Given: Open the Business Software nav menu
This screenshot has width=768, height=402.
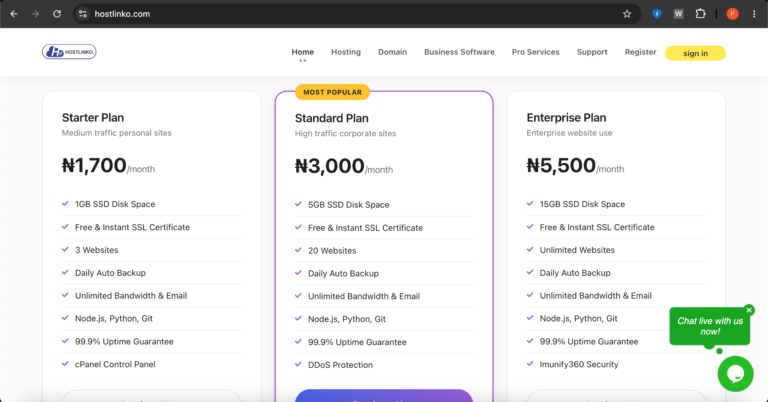Looking at the screenshot, I should click(x=459, y=52).
